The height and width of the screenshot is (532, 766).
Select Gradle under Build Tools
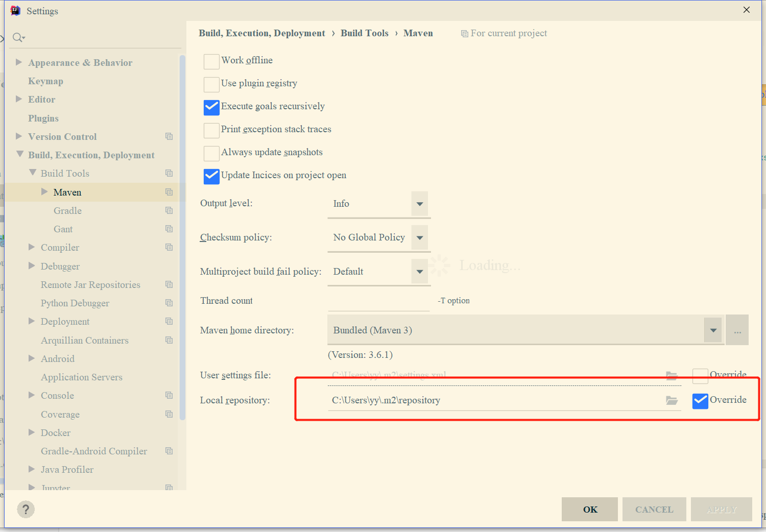click(67, 211)
